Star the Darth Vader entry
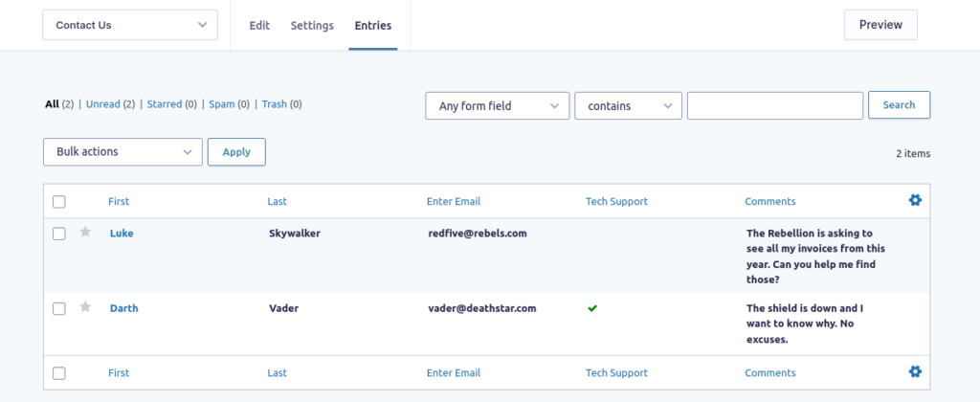Screen dimensions: 980x402 pos(85,307)
